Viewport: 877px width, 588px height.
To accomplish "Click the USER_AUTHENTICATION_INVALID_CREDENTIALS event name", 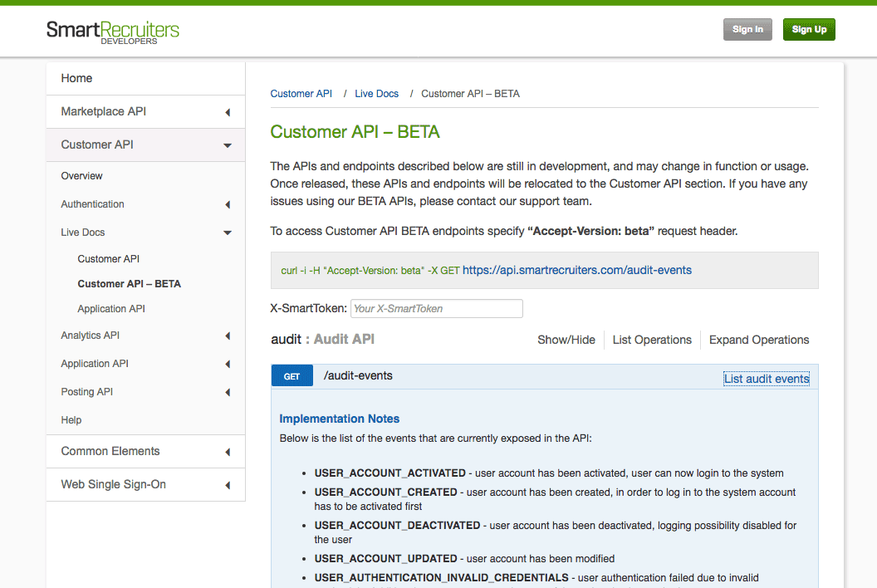I will tap(441, 578).
